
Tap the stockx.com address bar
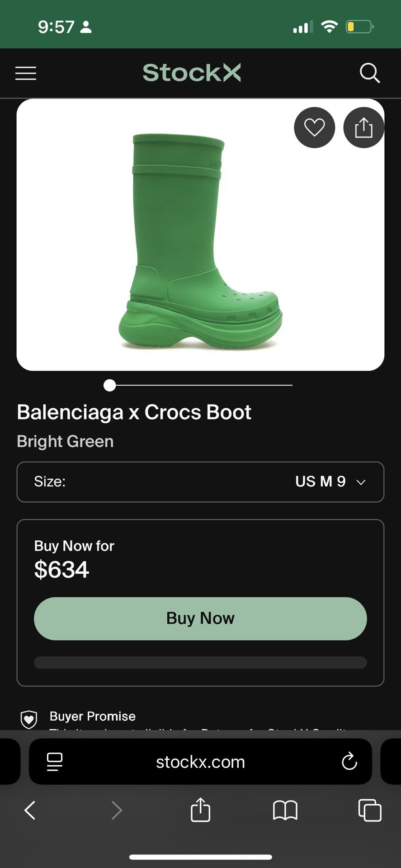point(200,762)
